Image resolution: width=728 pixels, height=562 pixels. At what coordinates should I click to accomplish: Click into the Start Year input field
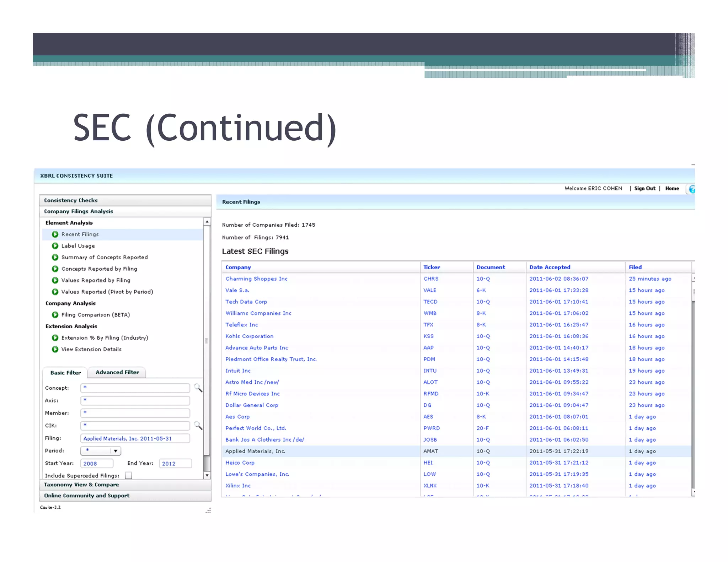97,464
